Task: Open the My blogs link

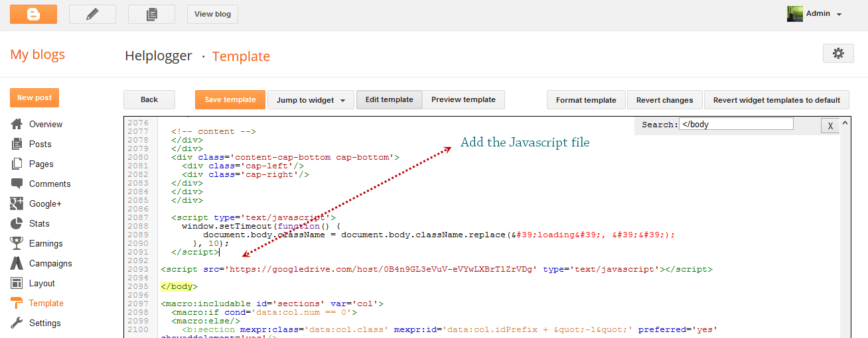Action: (38, 54)
